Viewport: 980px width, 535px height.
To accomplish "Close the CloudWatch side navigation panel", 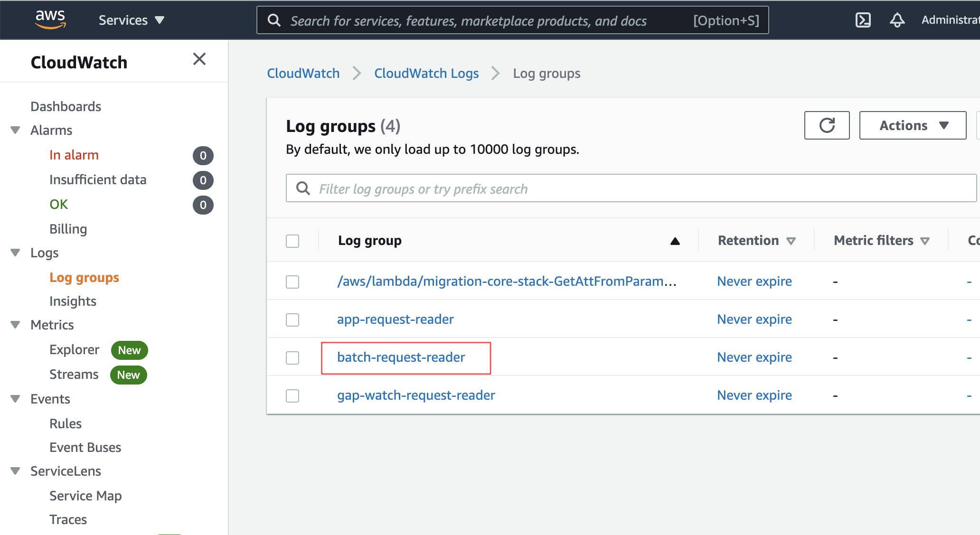I will (x=199, y=59).
